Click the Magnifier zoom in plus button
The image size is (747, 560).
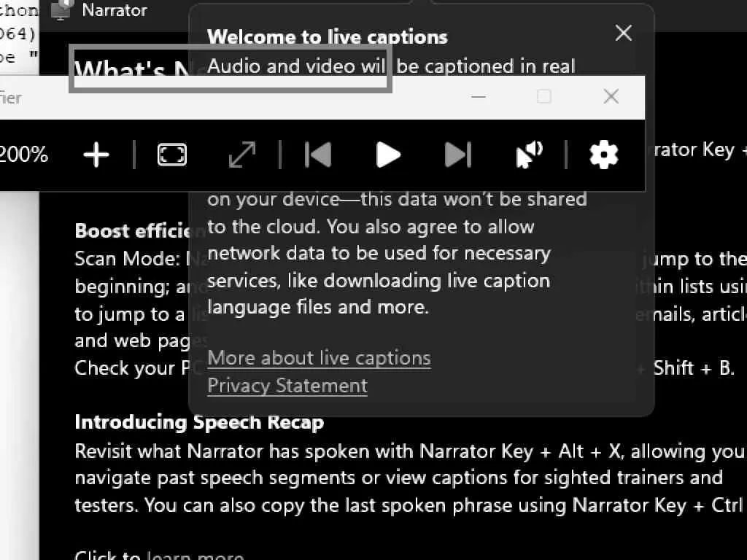pyautogui.click(x=96, y=155)
